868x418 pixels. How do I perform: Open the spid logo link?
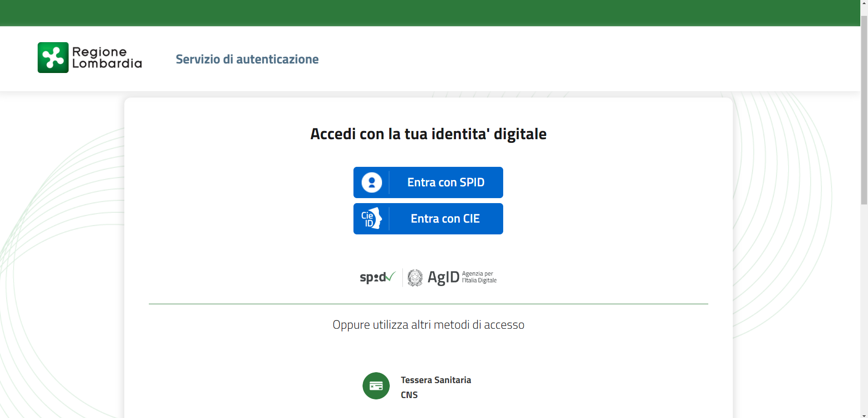(378, 277)
